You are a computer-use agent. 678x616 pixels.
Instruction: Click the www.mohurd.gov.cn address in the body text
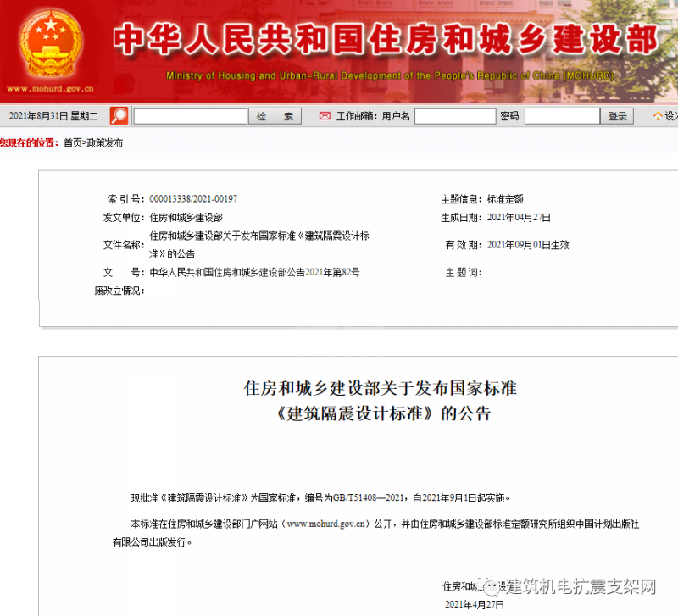point(327,524)
